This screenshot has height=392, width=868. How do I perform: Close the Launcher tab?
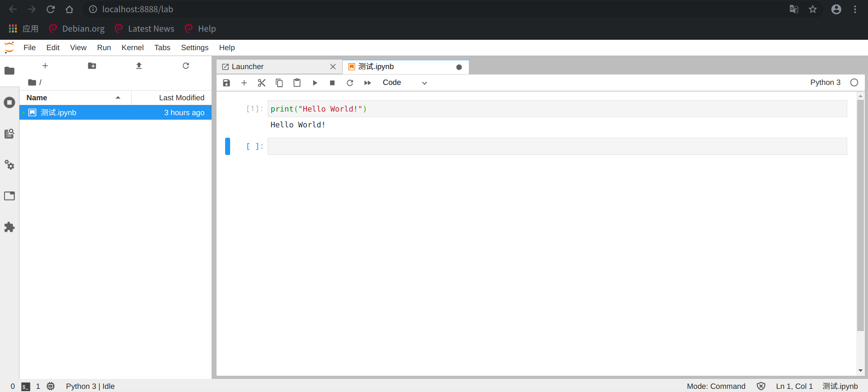click(333, 67)
